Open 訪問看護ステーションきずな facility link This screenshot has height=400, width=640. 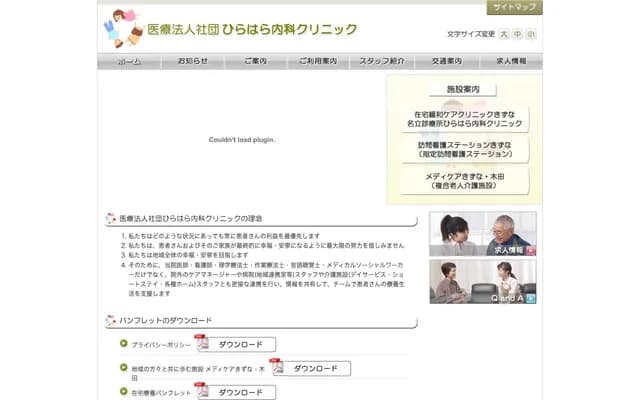[464, 150]
